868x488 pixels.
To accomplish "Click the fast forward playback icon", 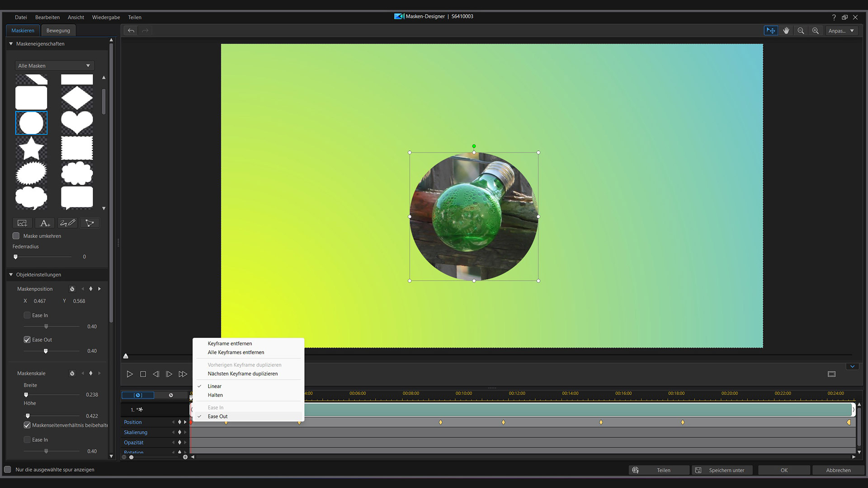I will coord(183,374).
